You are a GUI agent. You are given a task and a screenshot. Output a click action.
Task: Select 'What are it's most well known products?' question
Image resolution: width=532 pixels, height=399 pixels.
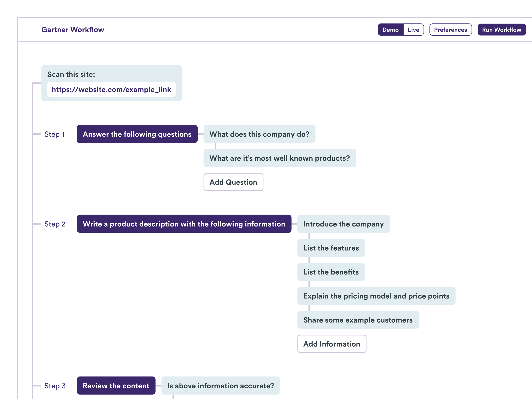point(280,158)
